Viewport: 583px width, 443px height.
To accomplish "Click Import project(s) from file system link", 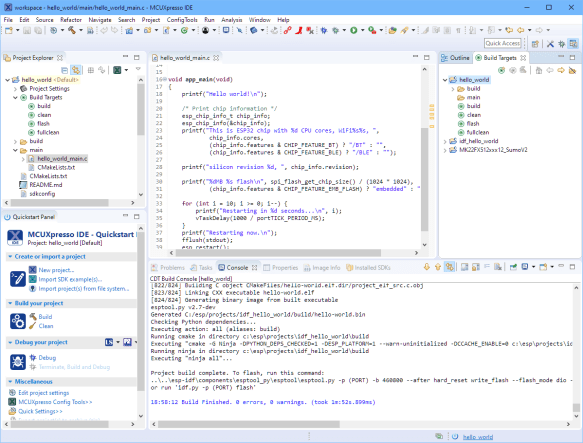I will pyautogui.click(x=84, y=289).
